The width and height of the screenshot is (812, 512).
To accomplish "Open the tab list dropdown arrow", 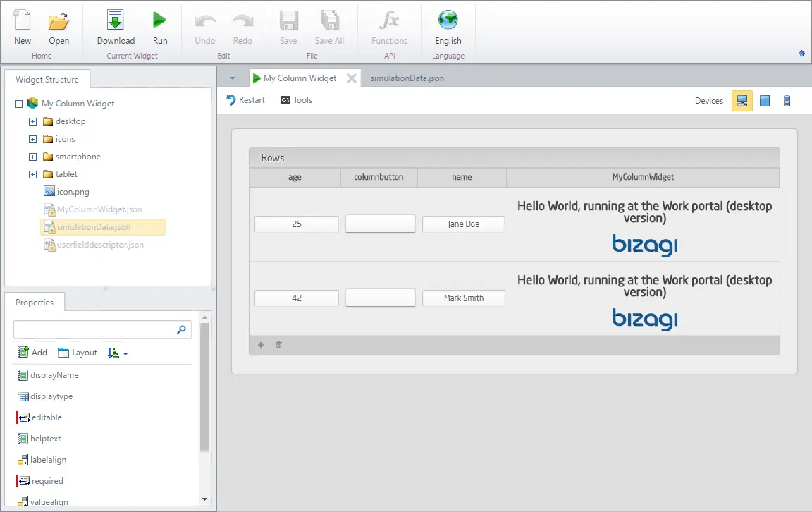I will tap(233, 78).
